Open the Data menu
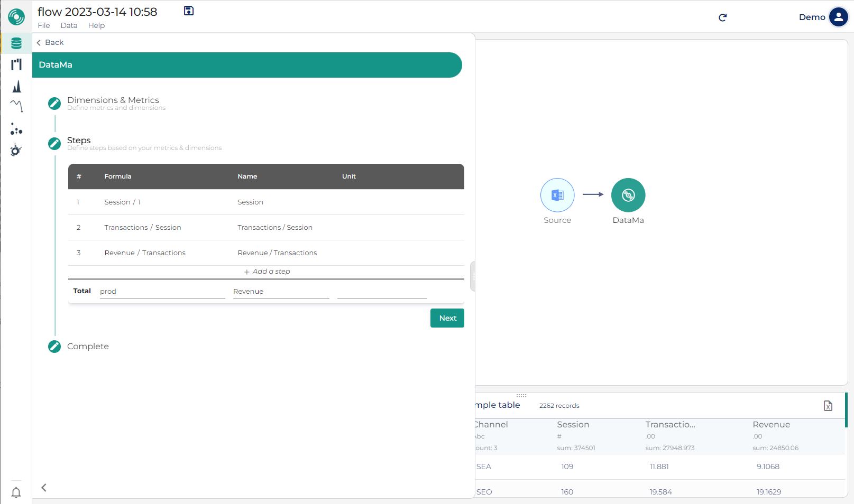 click(x=69, y=25)
